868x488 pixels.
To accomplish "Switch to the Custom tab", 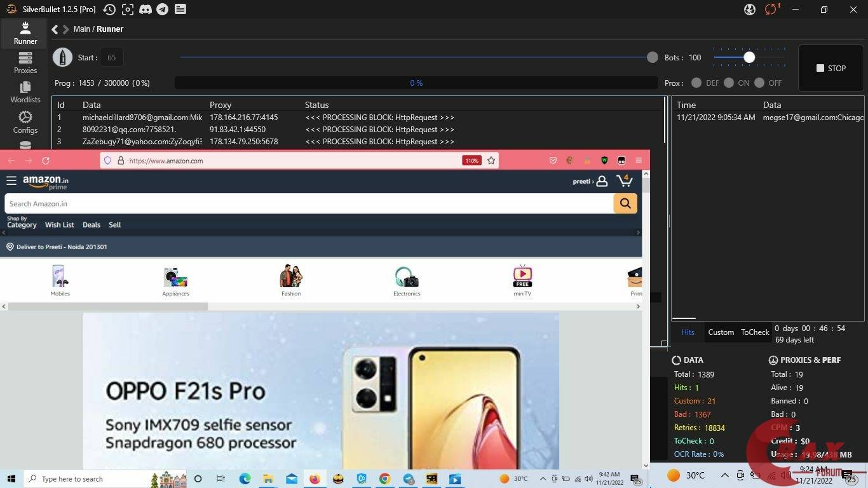I will point(721,332).
